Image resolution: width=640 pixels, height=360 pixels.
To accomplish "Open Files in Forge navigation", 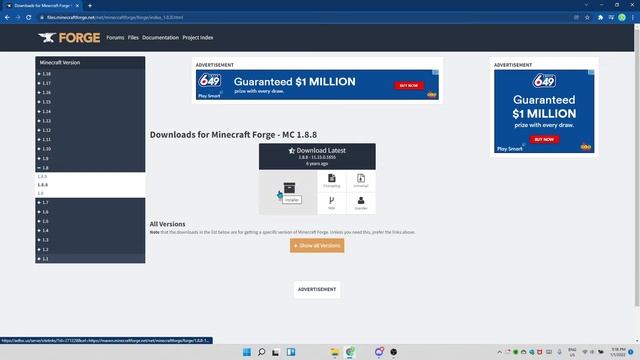I will tap(133, 38).
